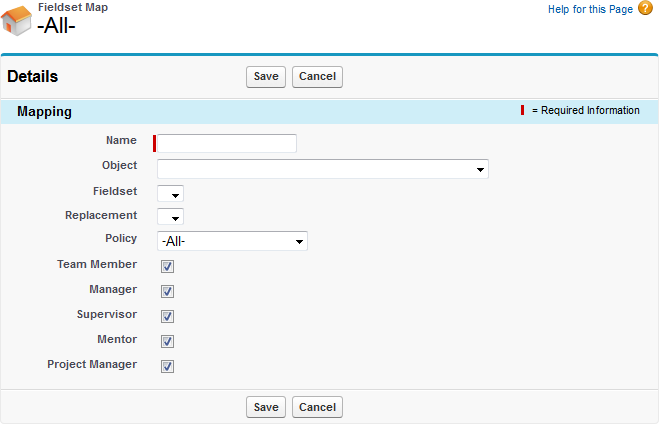The image size is (659, 424).
Task: Open the Object dropdown
Action: [x=322, y=169]
